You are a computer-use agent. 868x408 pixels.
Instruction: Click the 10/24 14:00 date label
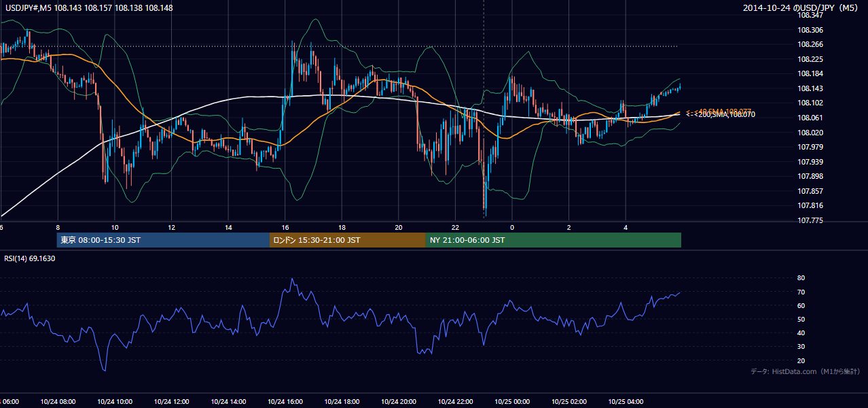click(x=229, y=401)
